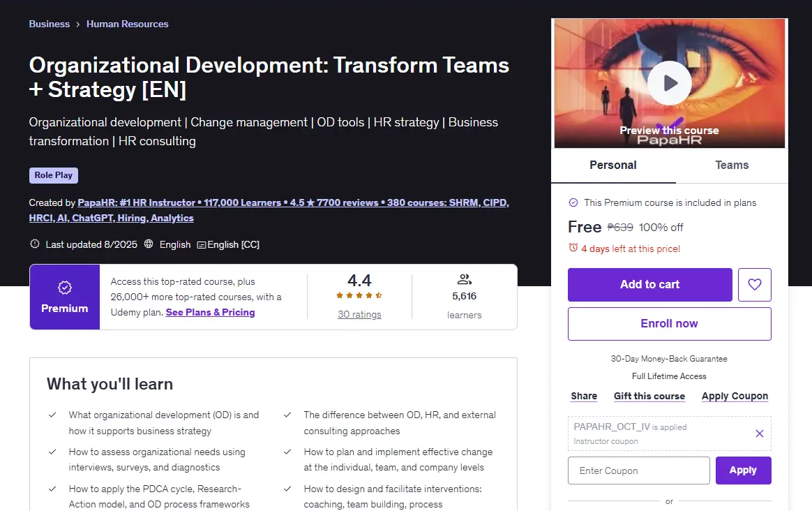Click the globe language icon
812x511 pixels.
point(149,244)
